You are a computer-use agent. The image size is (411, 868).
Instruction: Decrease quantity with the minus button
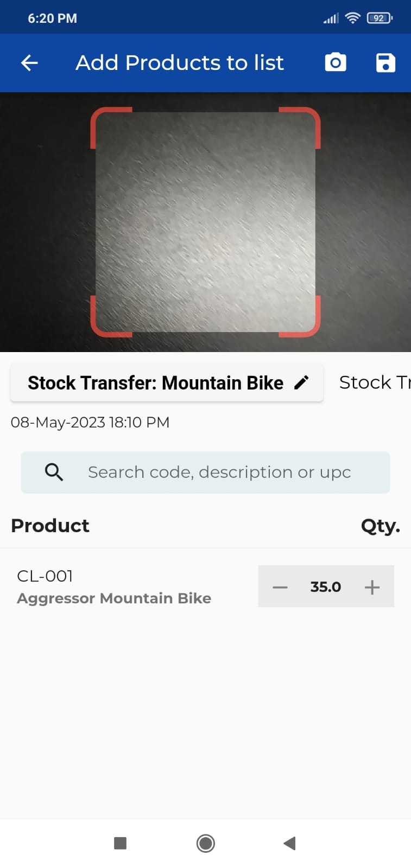(x=280, y=587)
